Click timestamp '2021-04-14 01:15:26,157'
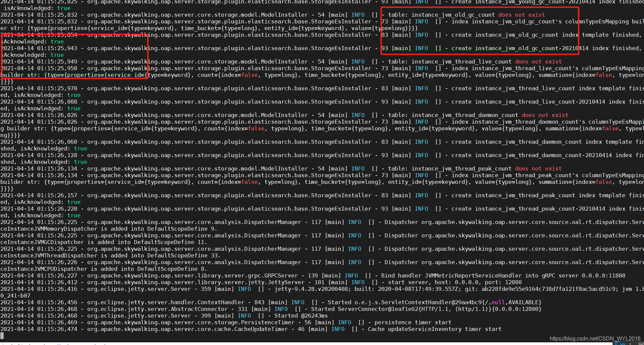The width and height of the screenshot is (644, 345). [x=39, y=195]
